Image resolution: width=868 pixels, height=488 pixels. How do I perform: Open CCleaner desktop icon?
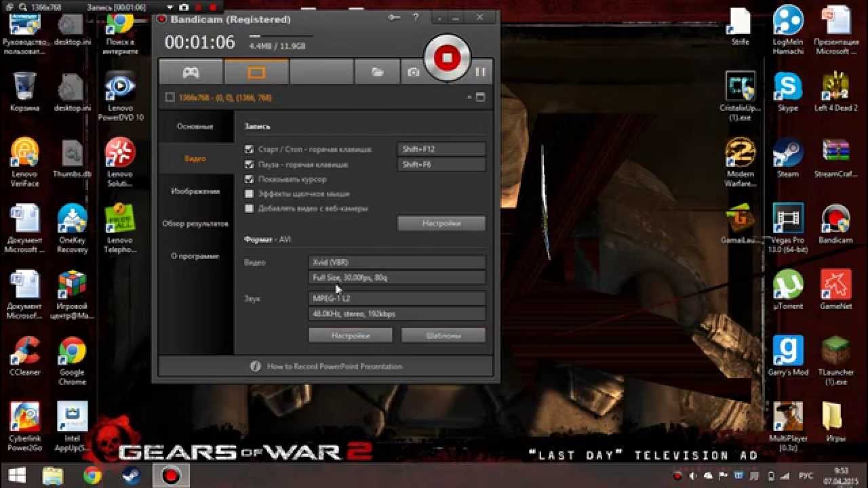tap(25, 357)
